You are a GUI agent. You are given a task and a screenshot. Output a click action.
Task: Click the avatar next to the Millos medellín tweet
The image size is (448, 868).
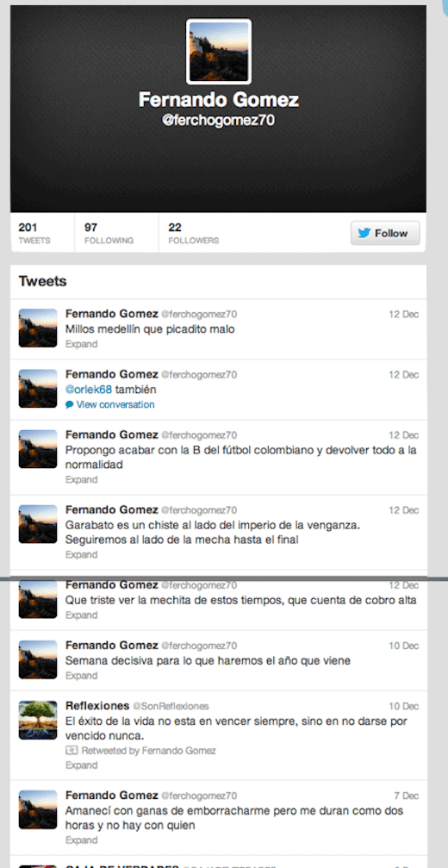pos(38,328)
